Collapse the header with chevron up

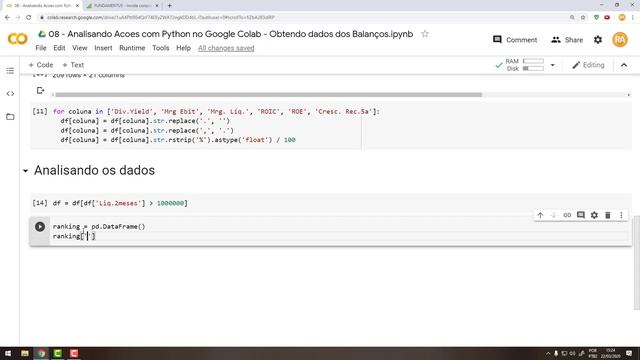click(x=624, y=65)
